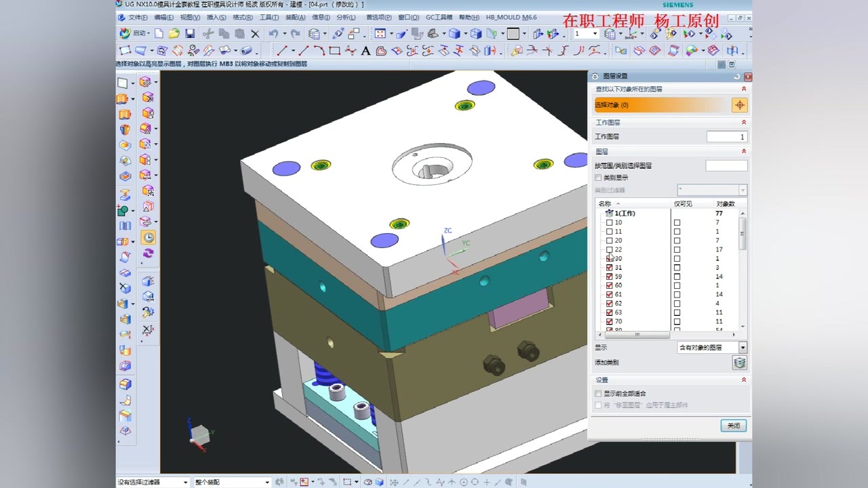
Task: Click the Undo arrow icon
Action: point(273,33)
